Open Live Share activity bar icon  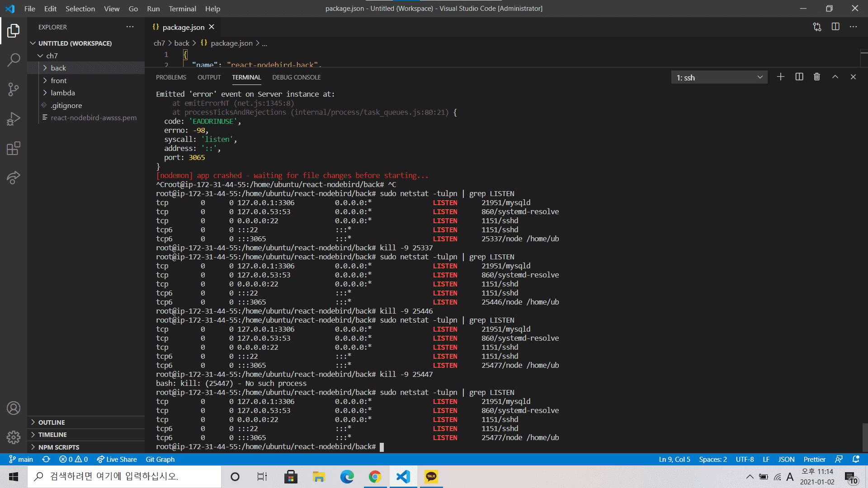(14, 178)
